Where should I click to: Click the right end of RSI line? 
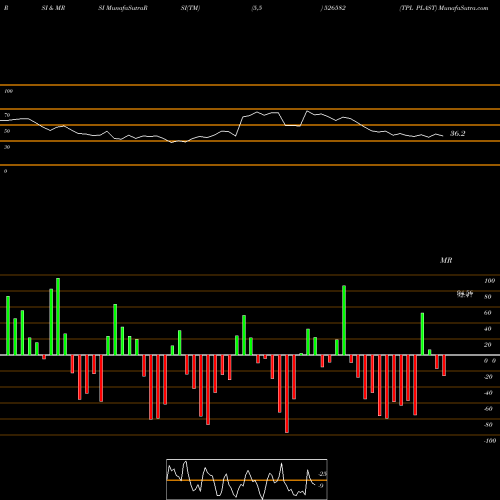tap(443, 136)
